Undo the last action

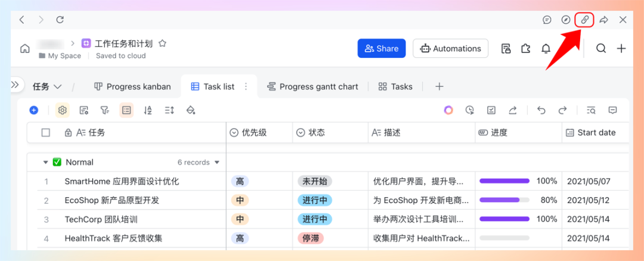pos(541,110)
